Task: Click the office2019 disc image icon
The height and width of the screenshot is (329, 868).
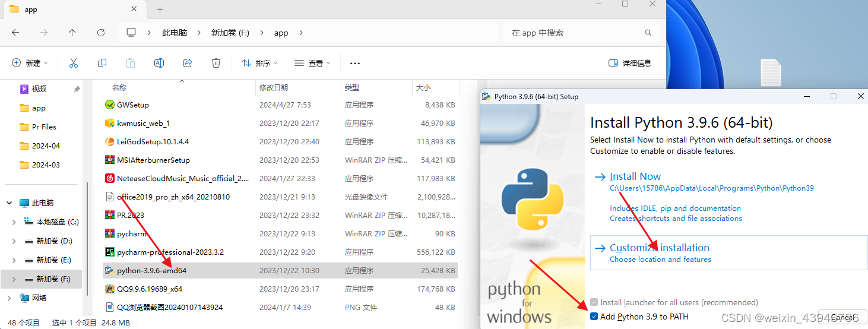Action: (109, 197)
